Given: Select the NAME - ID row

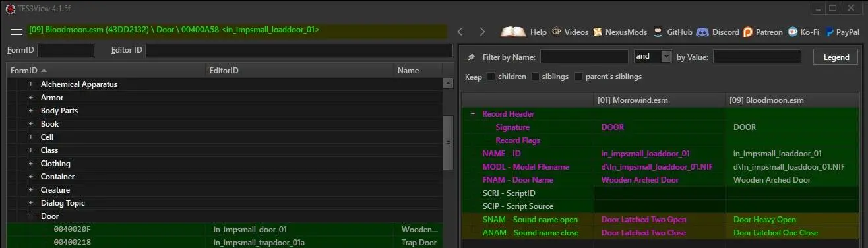Looking at the screenshot, I should click(661, 154).
